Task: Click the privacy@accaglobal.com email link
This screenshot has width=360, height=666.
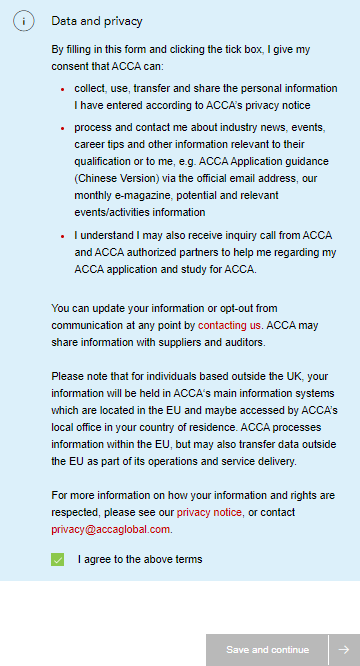Action: 111,529
